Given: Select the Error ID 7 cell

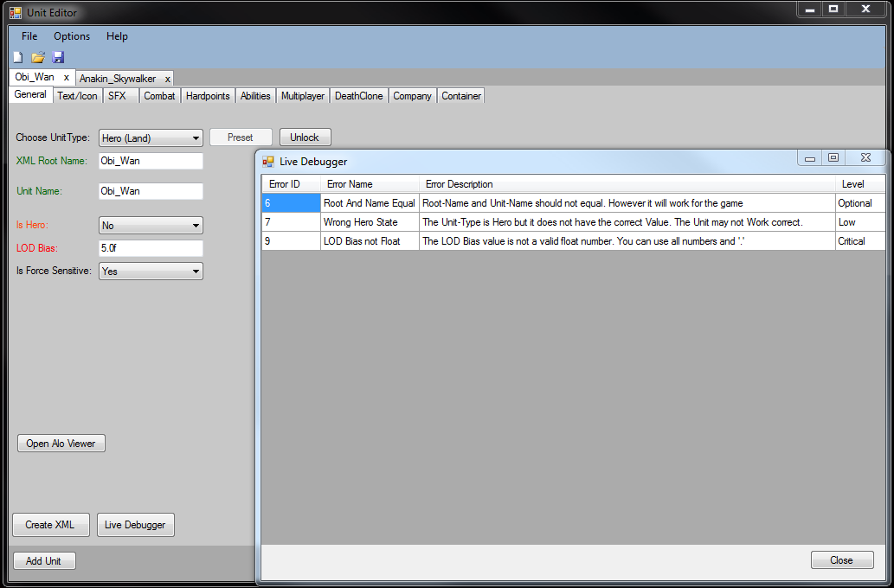Looking at the screenshot, I should coord(291,222).
